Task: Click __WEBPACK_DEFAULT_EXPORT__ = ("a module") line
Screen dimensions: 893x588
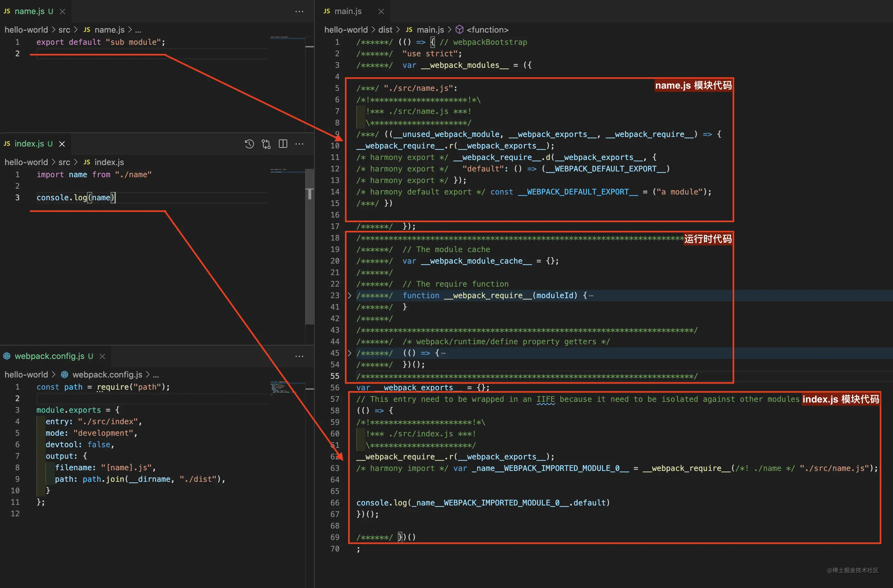Action: click(x=533, y=192)
